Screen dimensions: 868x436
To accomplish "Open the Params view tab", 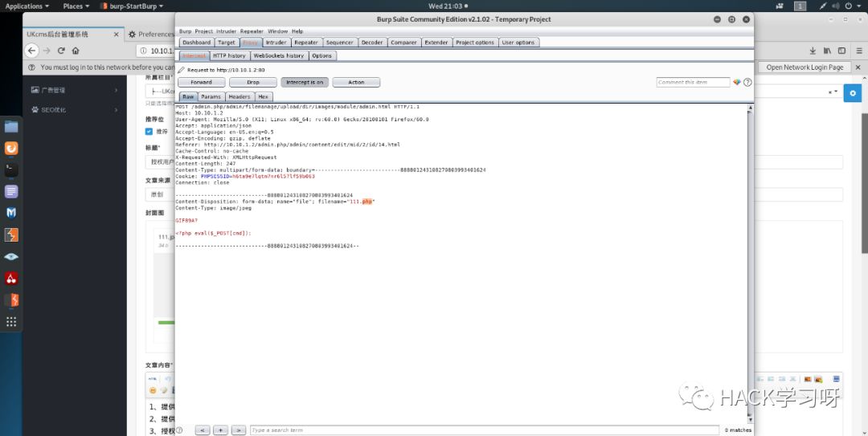I will 211,97.
